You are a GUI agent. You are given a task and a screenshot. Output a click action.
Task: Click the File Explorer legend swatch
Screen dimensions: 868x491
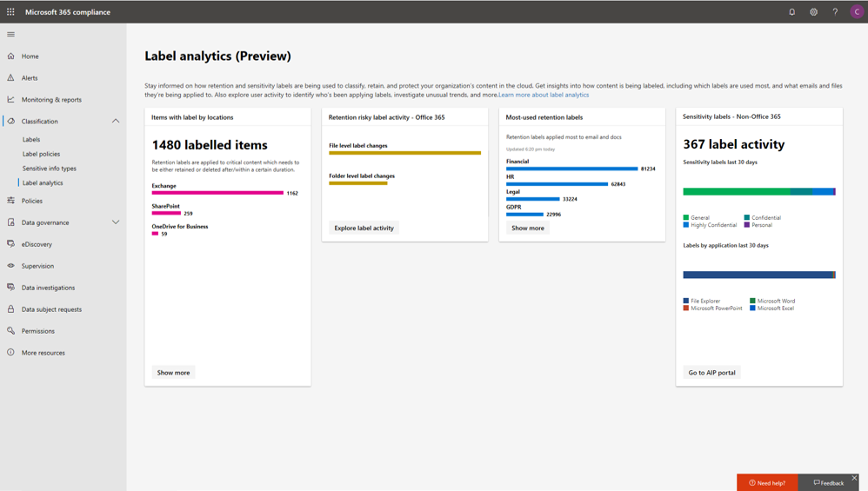tap(686, 301)
